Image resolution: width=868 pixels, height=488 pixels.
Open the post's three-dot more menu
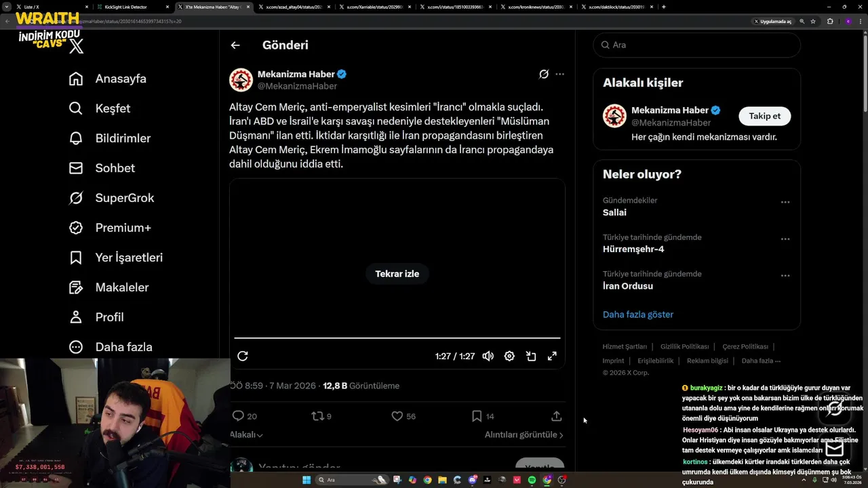pos(559,75)
